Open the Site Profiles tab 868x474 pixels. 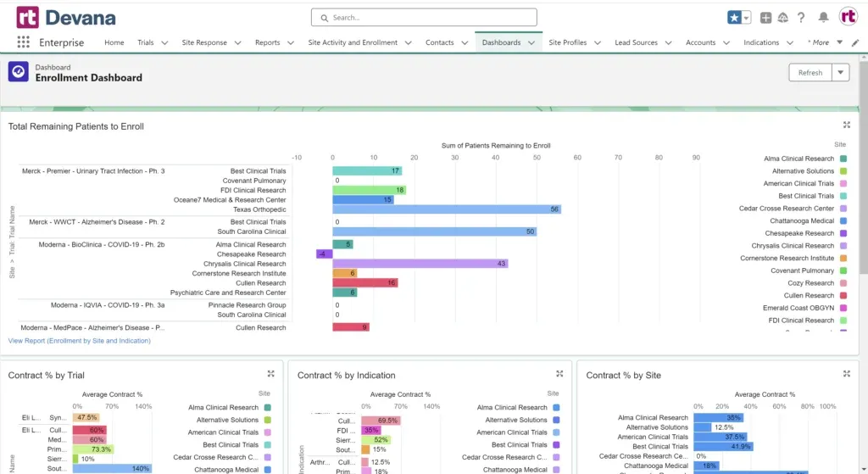pos(567,42)
